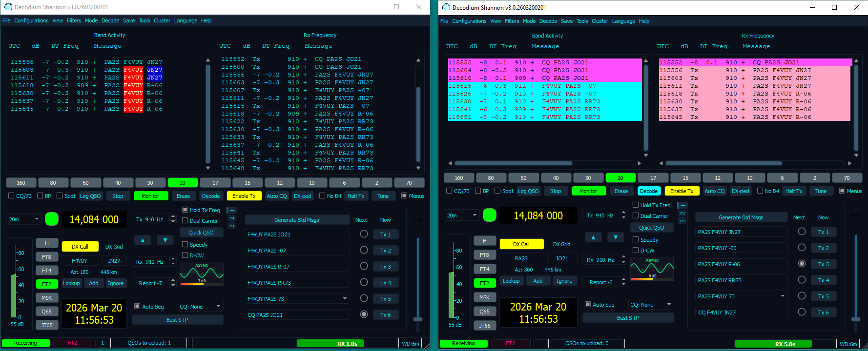Click the up arrow button in right window
Viewport: 868px width, 351px height.
tap(593, 237)
